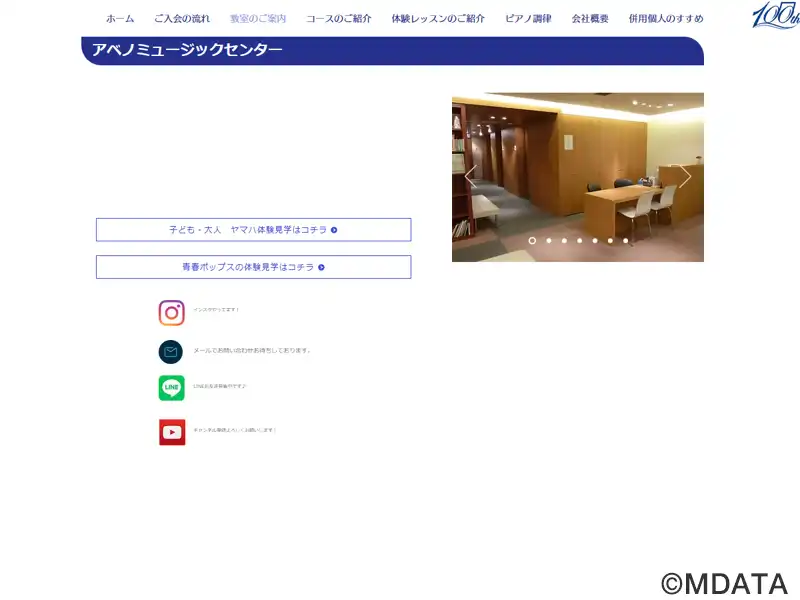The image size is (800, 600).
Task: Click 青春ポップスの体験見学はコチラ button
Action: point(254,267)
